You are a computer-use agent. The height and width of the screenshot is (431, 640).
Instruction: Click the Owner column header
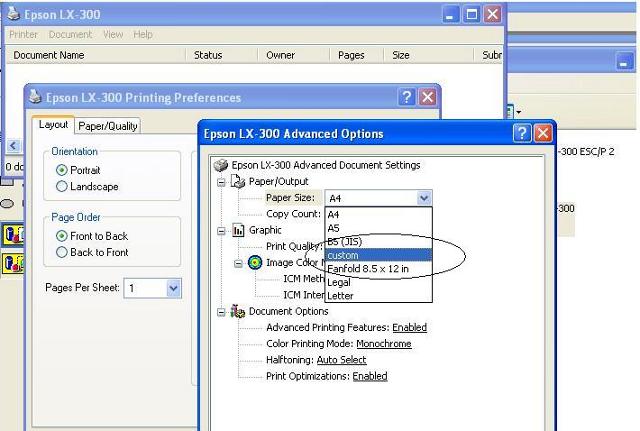(x=293, y=55)
